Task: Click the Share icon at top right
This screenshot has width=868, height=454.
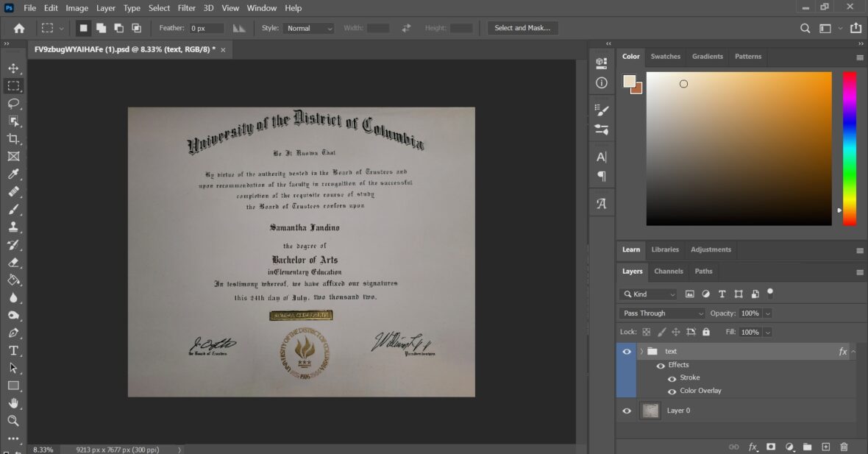Action: tap(855, 28)
